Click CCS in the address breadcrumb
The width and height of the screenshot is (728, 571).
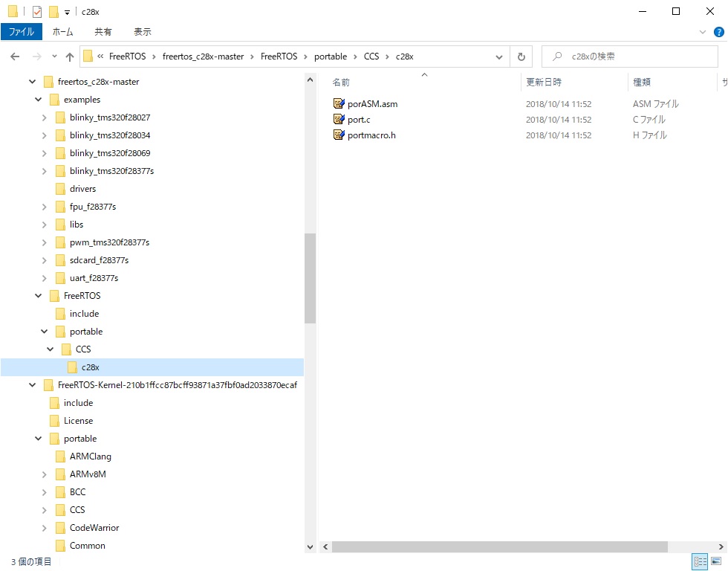tap(371, 57)
